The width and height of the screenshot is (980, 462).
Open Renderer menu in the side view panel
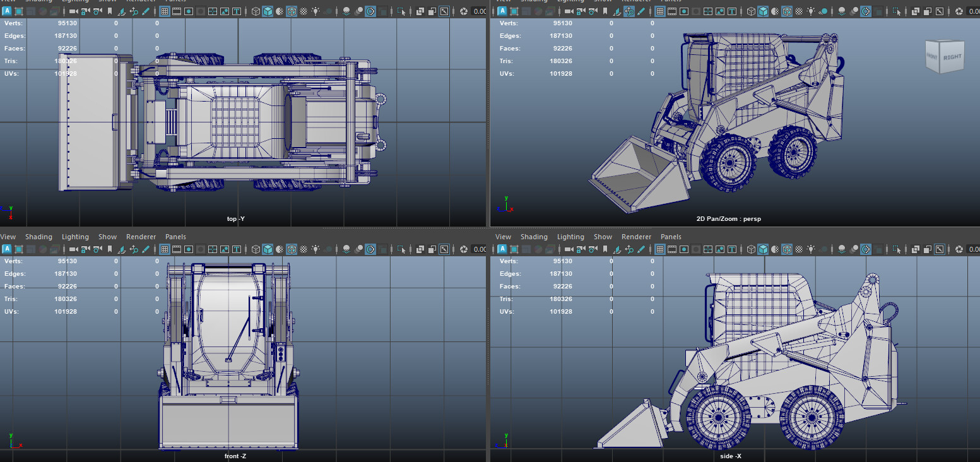(x=636, y=237)
